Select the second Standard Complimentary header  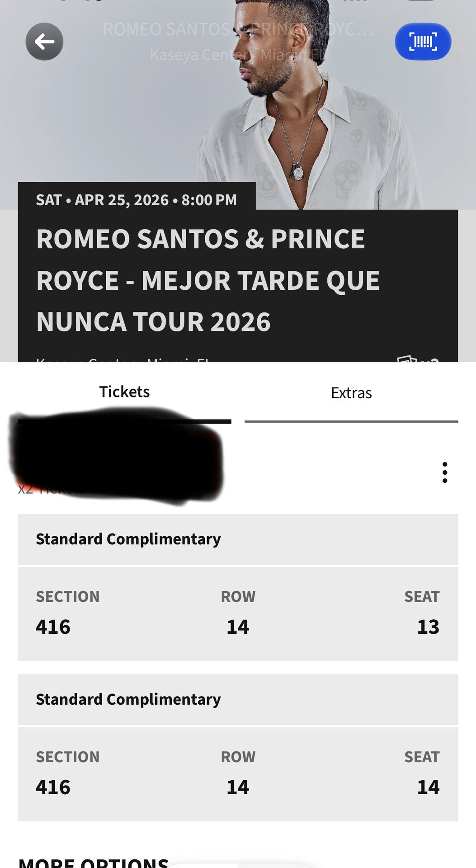coord(128,699)
